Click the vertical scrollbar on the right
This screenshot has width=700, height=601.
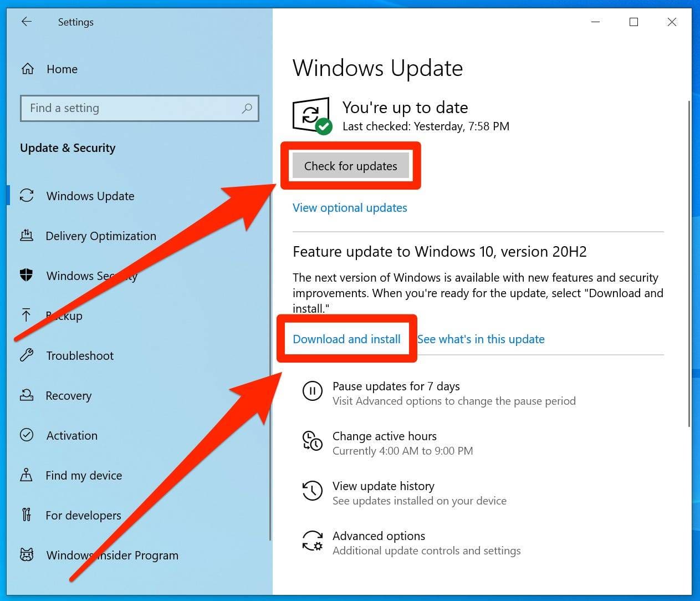click(x=689, y=263)
